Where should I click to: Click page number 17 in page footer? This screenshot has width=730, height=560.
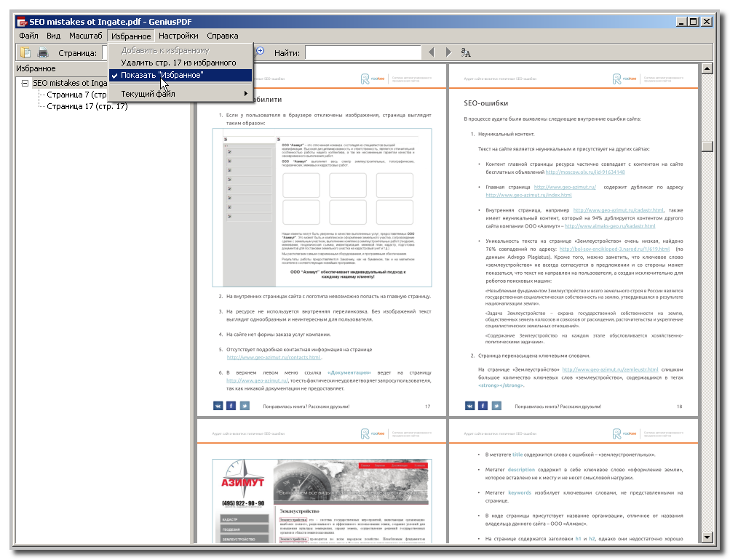pyautogui.click(x=427, y=407)
